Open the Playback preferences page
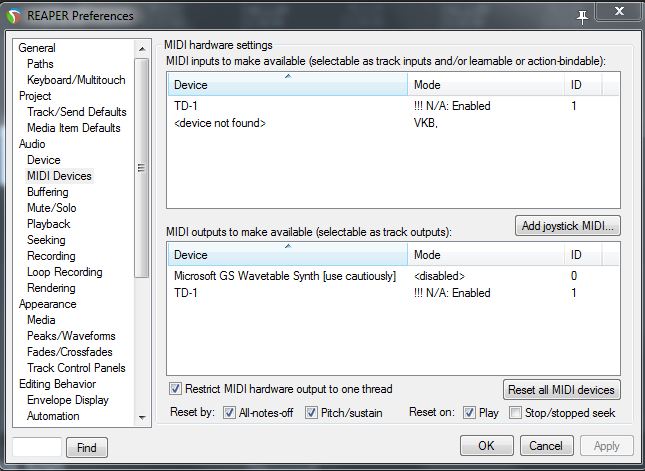This screenshot has height=471, width=645. pyautogui.click(x=49, y=224)
